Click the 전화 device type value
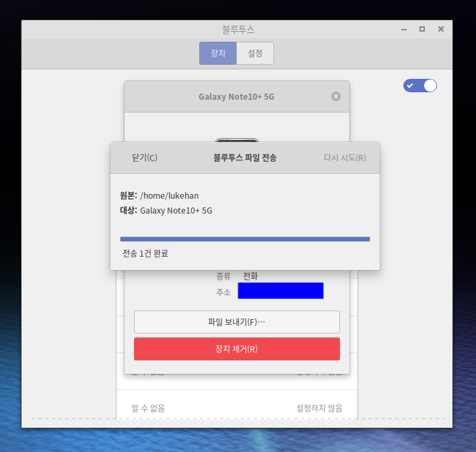Image resolution: width=476 pixels, height=452 pixels. [x=250, y=276]
